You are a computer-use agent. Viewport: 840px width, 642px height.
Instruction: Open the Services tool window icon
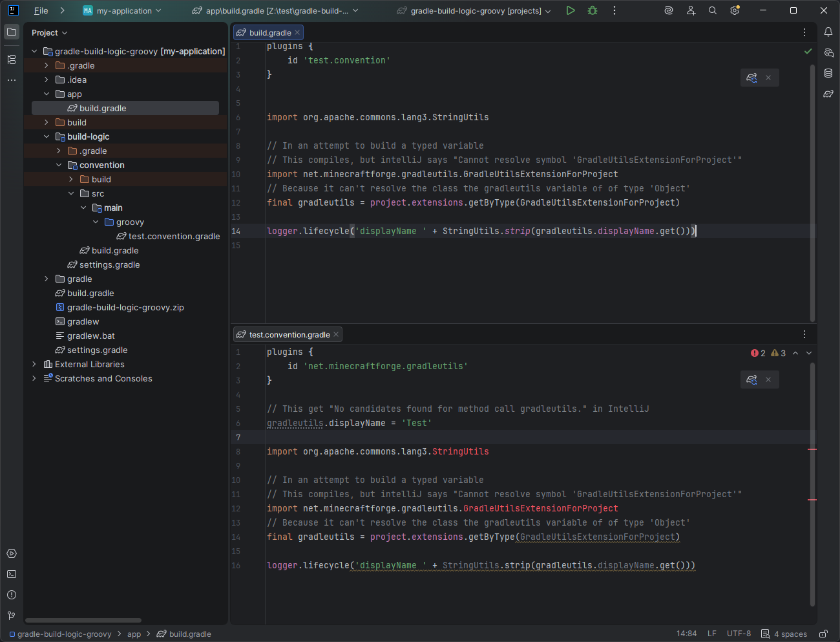click(x=12, y=553)
